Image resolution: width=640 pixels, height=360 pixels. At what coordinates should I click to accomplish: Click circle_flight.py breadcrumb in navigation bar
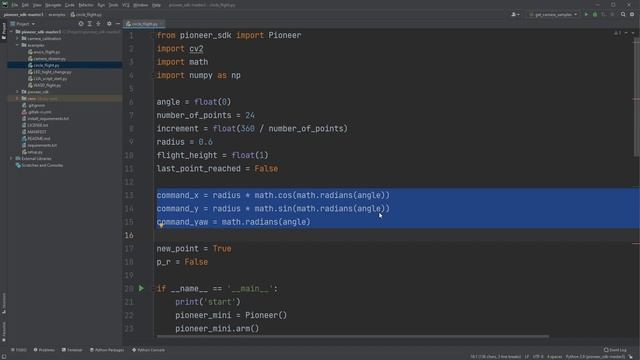(86, 15)
